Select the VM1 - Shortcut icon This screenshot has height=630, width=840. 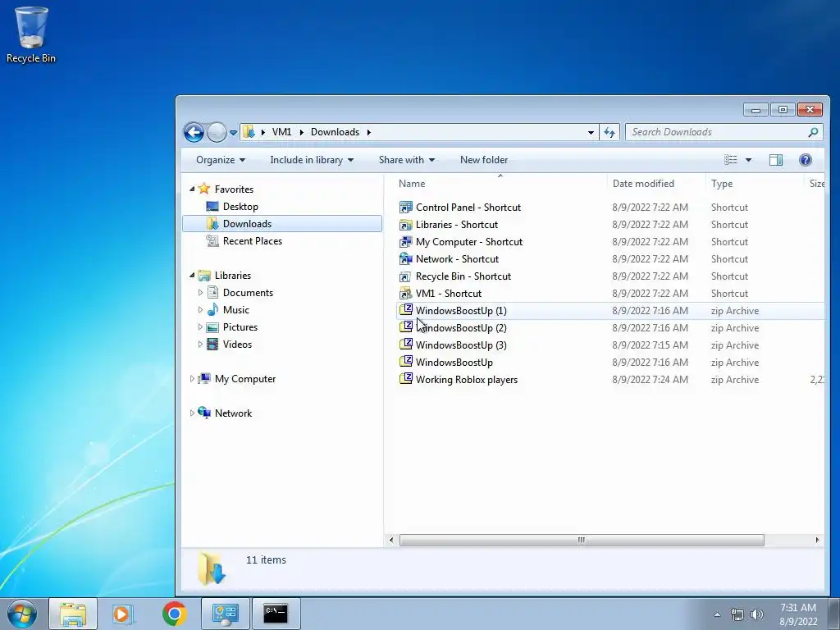tap(406, 293)
